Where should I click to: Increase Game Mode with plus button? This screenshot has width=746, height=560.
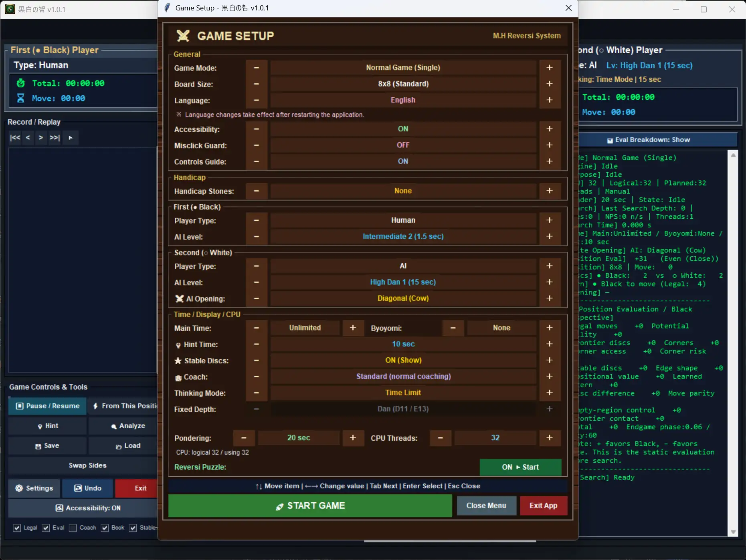coord(550,68)
